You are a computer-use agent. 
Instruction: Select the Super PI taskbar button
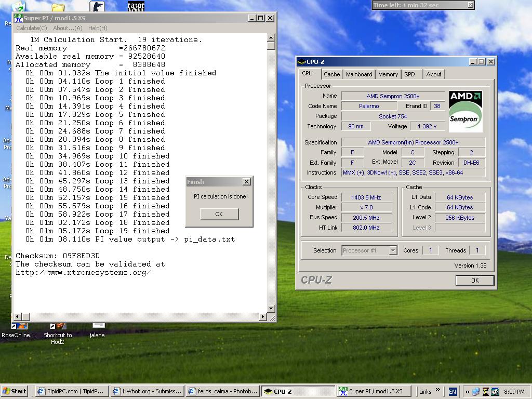[374, 391]
